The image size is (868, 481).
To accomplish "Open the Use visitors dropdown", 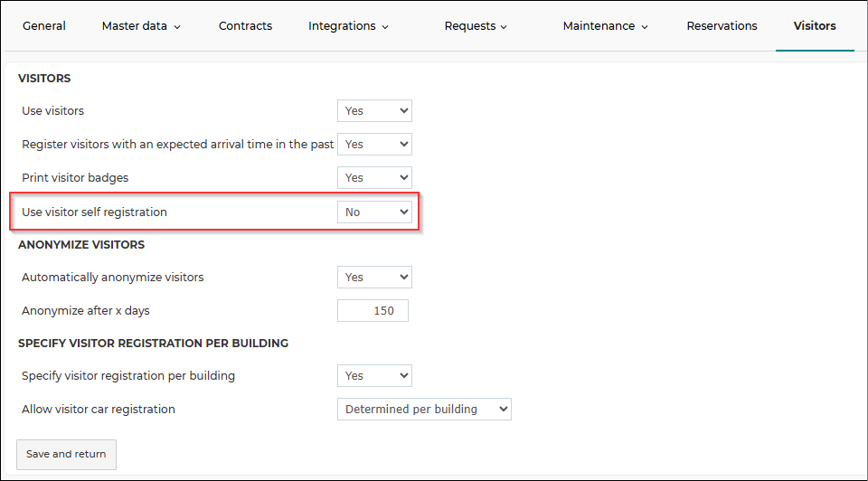I will (374, 110).
